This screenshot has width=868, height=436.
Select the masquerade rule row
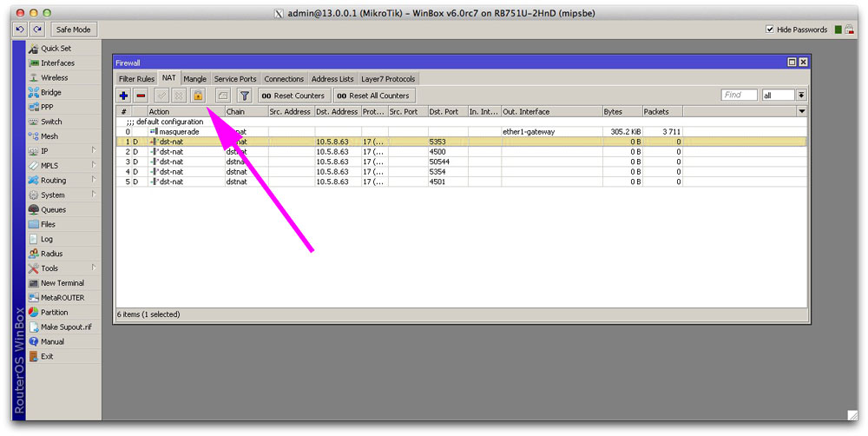click(461, 132)
